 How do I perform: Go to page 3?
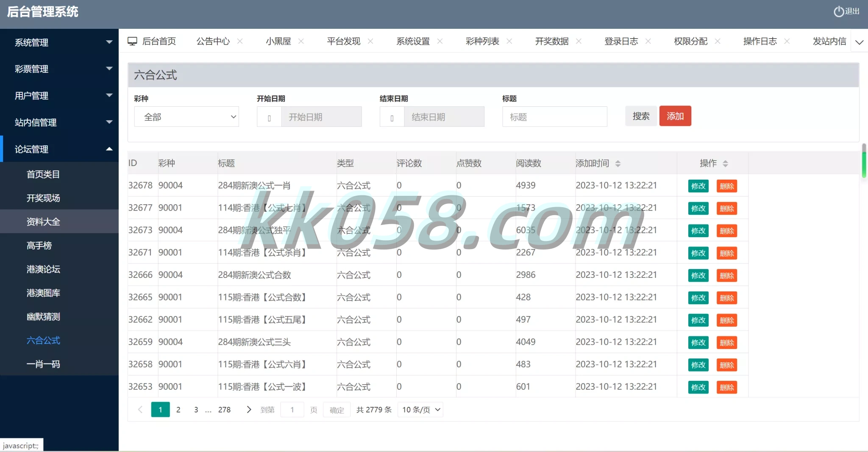pyautogui.click(x=196, y=410)
